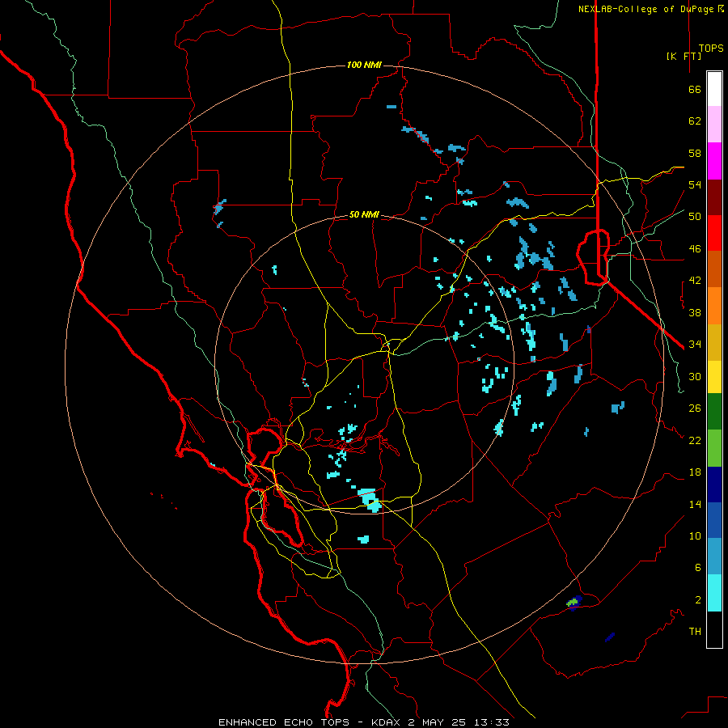This screenshot has height=728, width=728.
Task: Click the legend value "54"
Action: [695, 184]
